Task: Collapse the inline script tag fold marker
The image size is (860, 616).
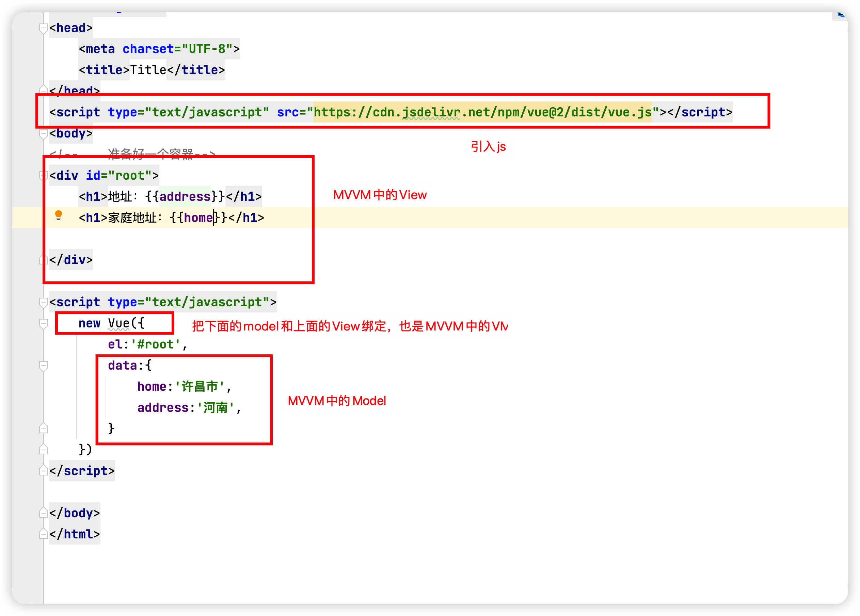Action: coord(44,303)
